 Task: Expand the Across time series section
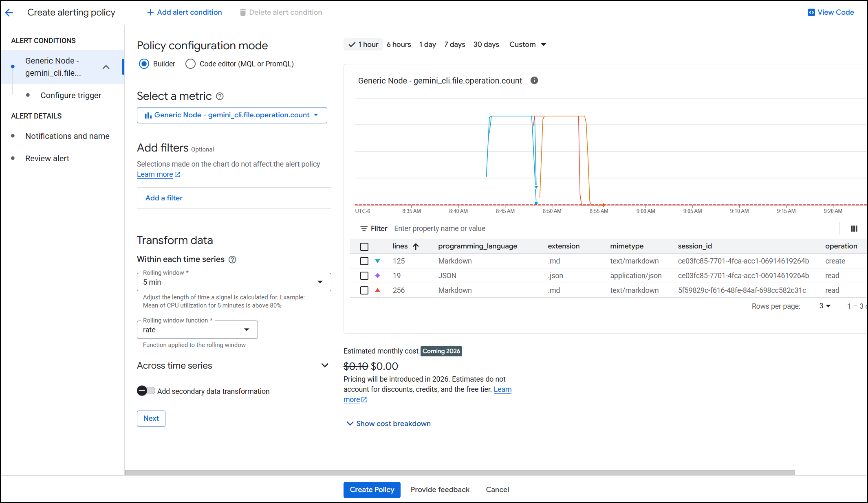325,365
